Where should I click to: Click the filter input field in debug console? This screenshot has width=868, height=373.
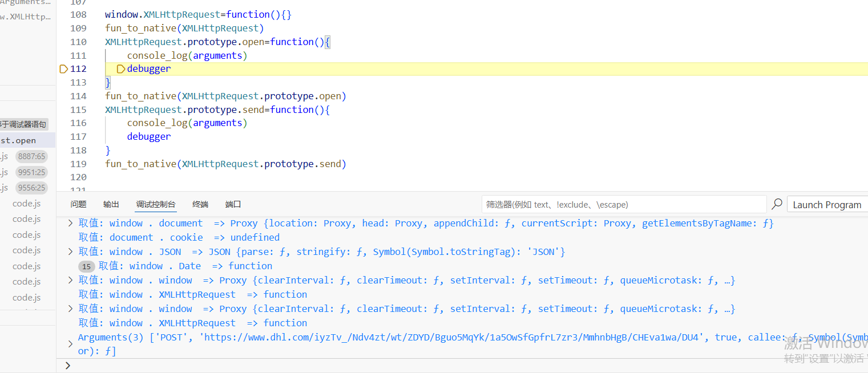[623, 204]
